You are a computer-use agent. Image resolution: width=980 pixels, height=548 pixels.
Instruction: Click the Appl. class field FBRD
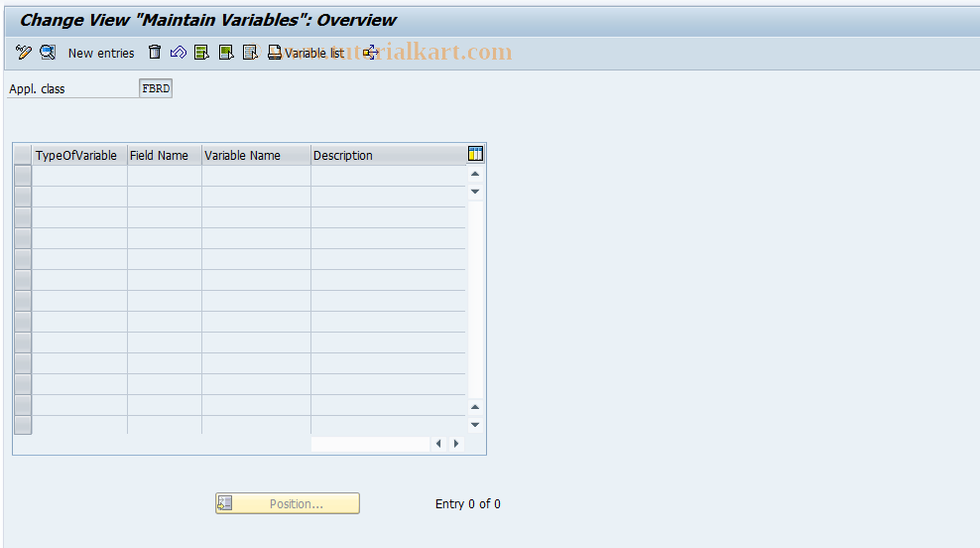click(x=156, y=88)
